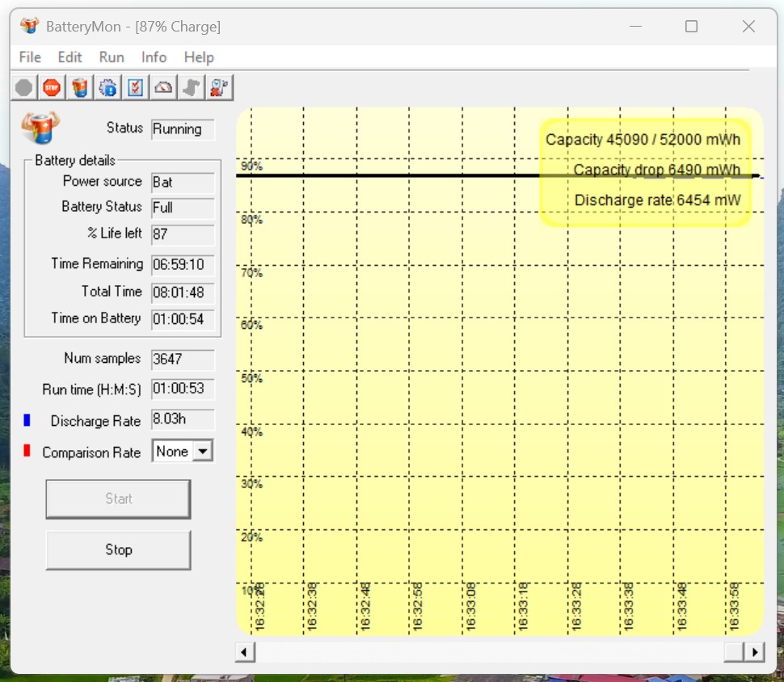784x682 pixels.
Task: Click BatteryMon title bar app icon
Action: pos(29,26)
